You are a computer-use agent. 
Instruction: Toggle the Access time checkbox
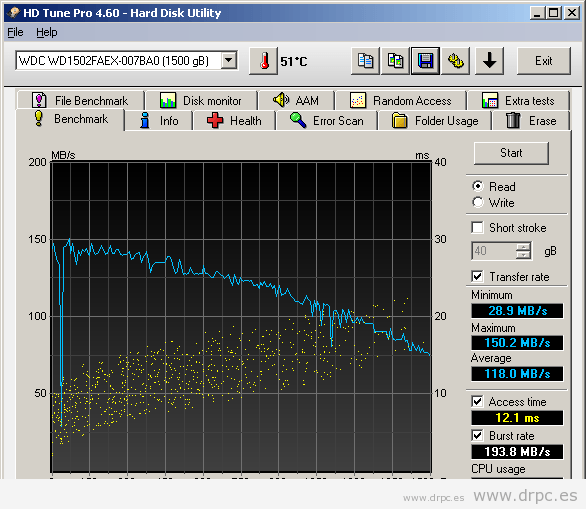point(477,401)
